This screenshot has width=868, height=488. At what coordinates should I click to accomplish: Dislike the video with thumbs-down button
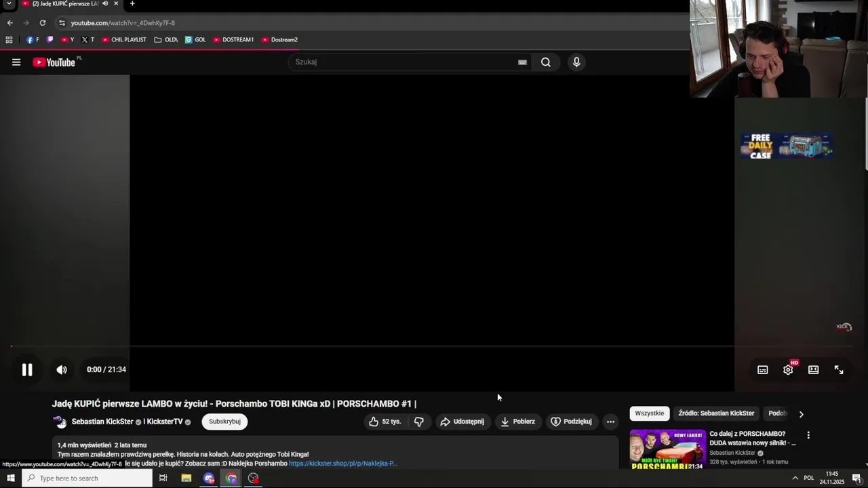click(419, 422)
